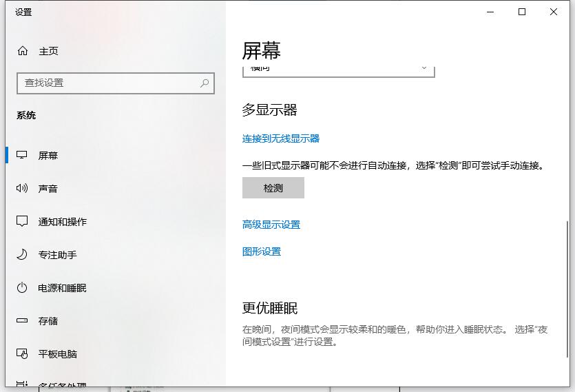The height and width of the screenshot is (392, 575).
Task: Click the 检测 button
Action: click(x=273, y=188)
